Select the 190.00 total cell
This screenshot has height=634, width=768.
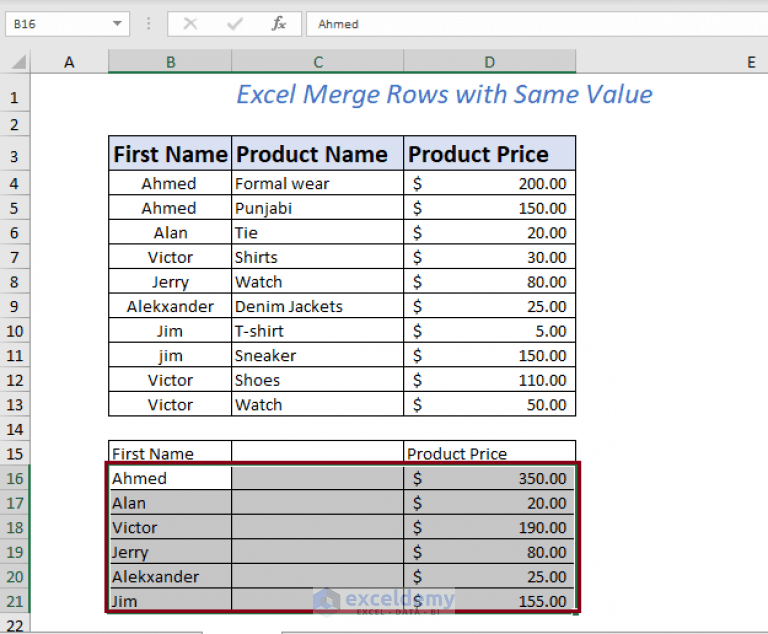[x=490, y=527]
